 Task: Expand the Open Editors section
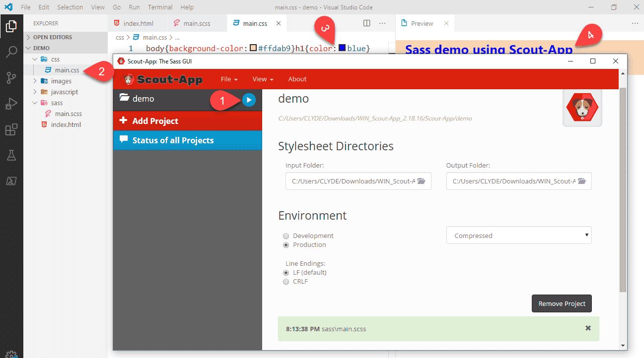(66, 37)
